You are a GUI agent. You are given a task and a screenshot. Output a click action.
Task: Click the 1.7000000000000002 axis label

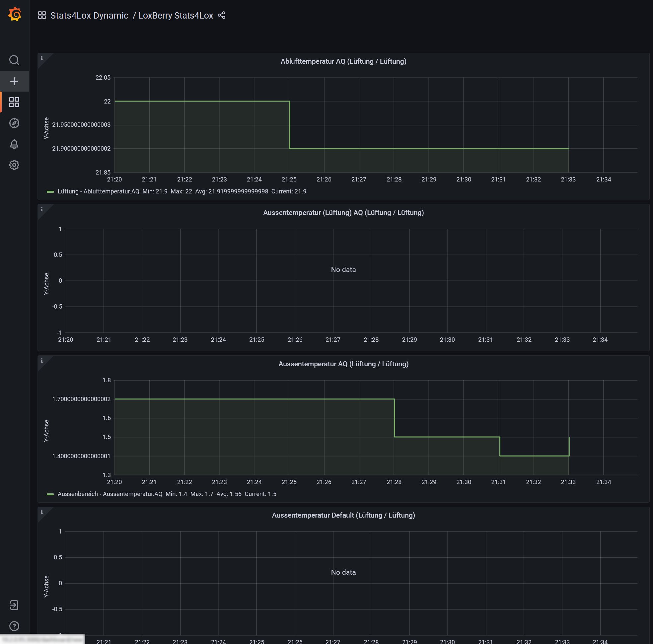[81, 399]
